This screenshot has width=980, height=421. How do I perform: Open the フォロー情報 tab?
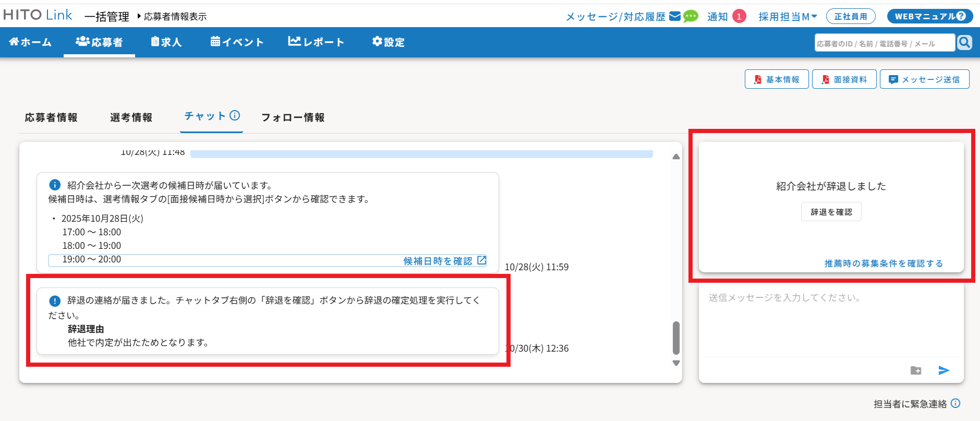point(293,117)
